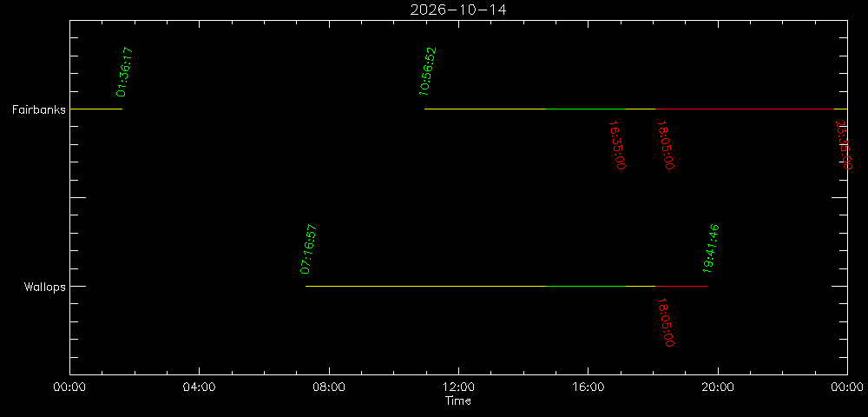Select the Wallops station label
Viewport: 868px width, 417px height.
point(44,287)
